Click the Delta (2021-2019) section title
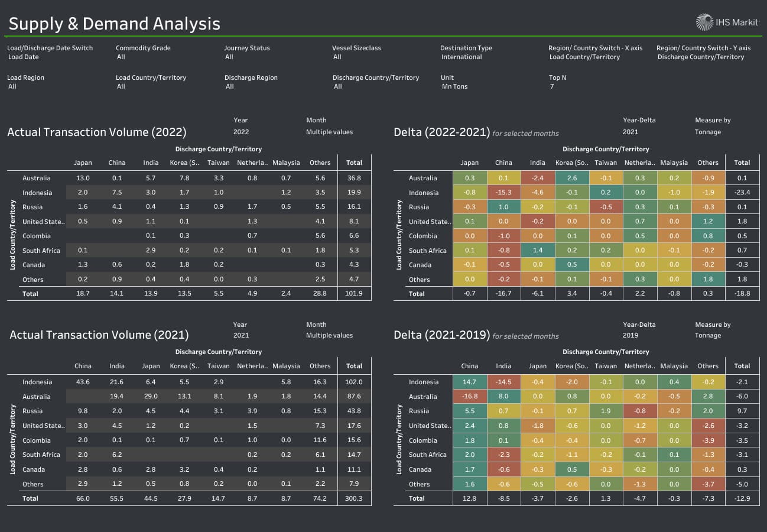This screenshot has height=532, width=767. (x=441, y=335)
